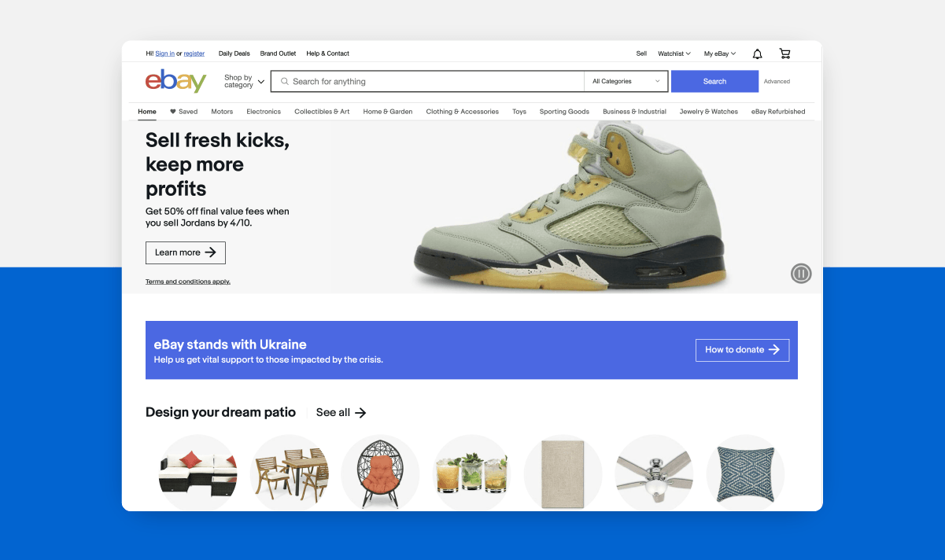Pause the rotating hero banner
The width and height of the screenshot is (945, 560).
pyautogui.click(x=801, y=273)
